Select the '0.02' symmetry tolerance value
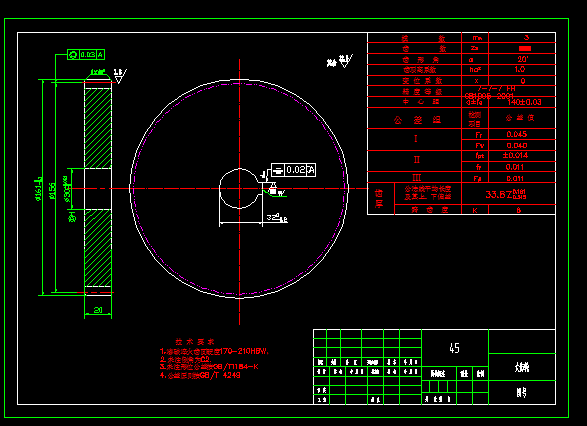This screenshot has width=587, height=426. click(296, 170)
